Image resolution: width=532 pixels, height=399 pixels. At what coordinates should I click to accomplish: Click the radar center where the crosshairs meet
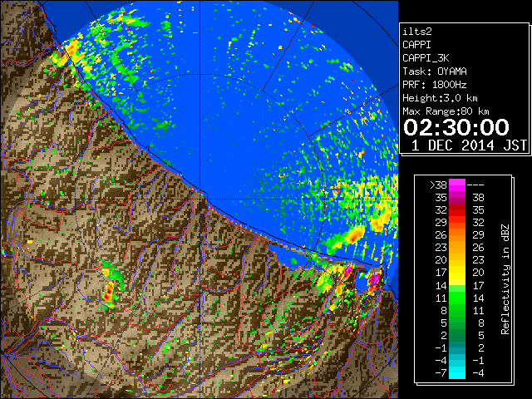click(x=200, y=199)
